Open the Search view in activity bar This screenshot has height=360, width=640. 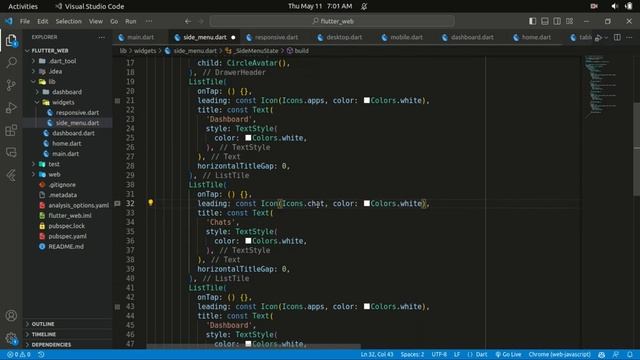click(11, 62)
